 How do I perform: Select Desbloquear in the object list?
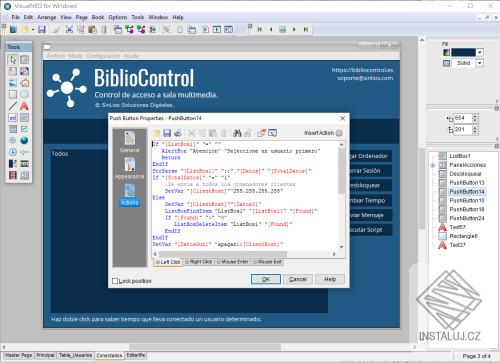[x=465, y=174]
